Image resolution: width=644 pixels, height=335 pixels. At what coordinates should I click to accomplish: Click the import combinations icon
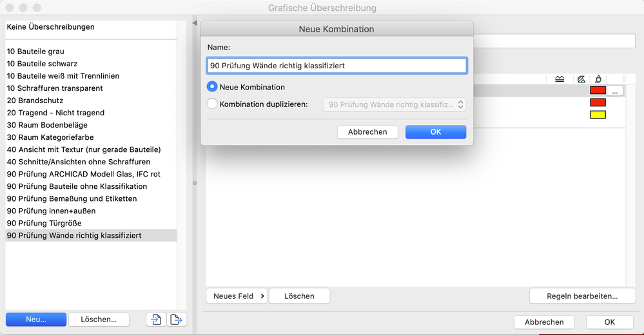[x=156, y=320]
